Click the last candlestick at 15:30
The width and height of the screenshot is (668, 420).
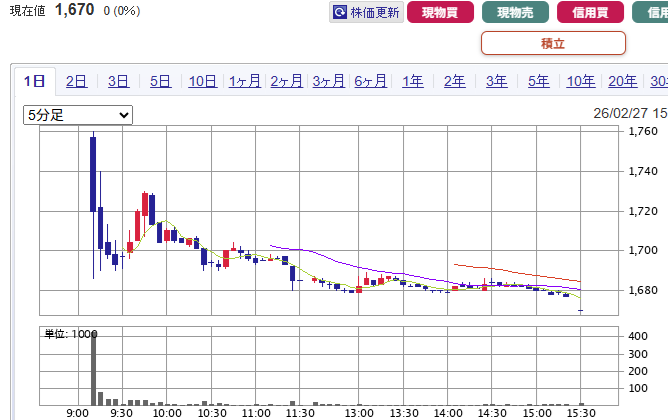tap(581, 311)
